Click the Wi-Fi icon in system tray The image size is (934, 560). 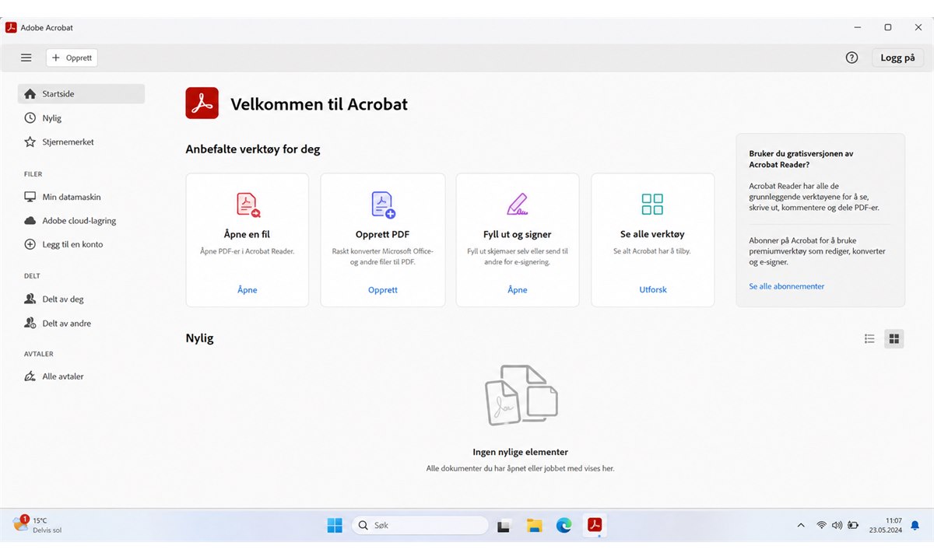tap(821, 526)
